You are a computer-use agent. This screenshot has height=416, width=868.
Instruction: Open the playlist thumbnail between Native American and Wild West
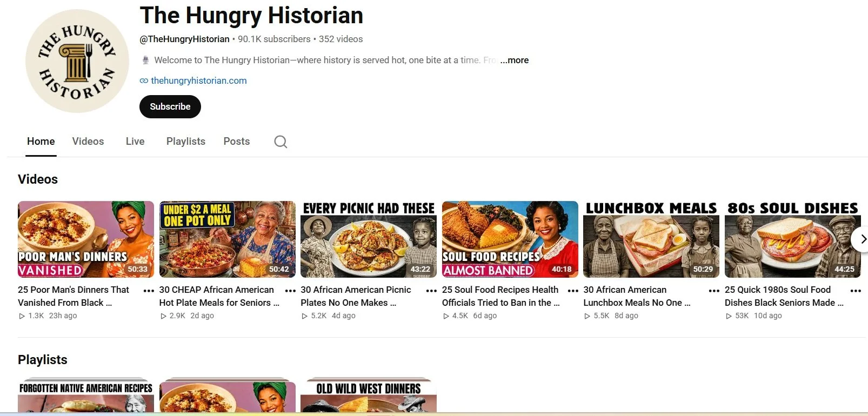tap(228, 396)
